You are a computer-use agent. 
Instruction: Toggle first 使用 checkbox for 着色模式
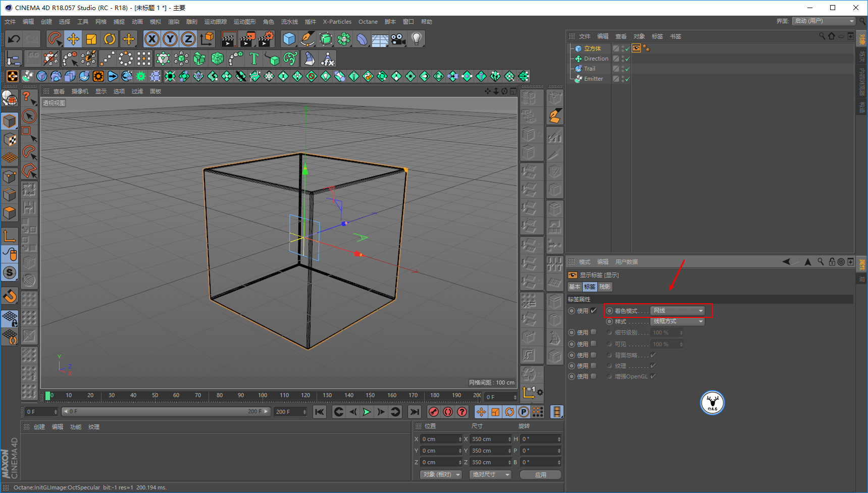(x=594, y=311)
